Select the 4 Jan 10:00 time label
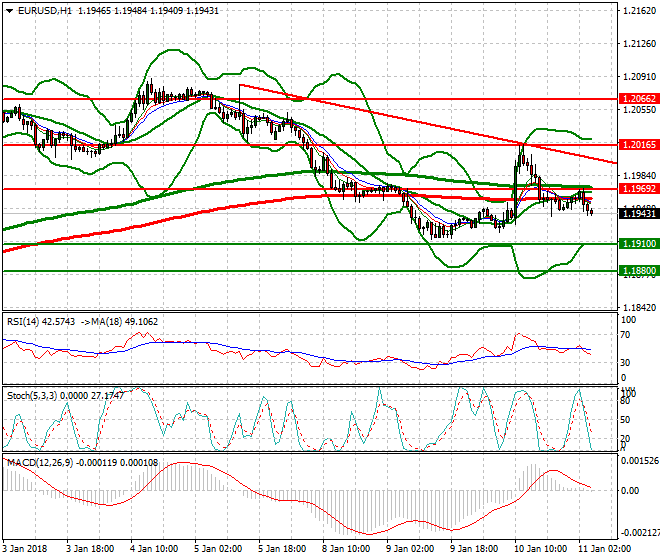The height and width of the screenshot is (560, 660). point(155,549)
